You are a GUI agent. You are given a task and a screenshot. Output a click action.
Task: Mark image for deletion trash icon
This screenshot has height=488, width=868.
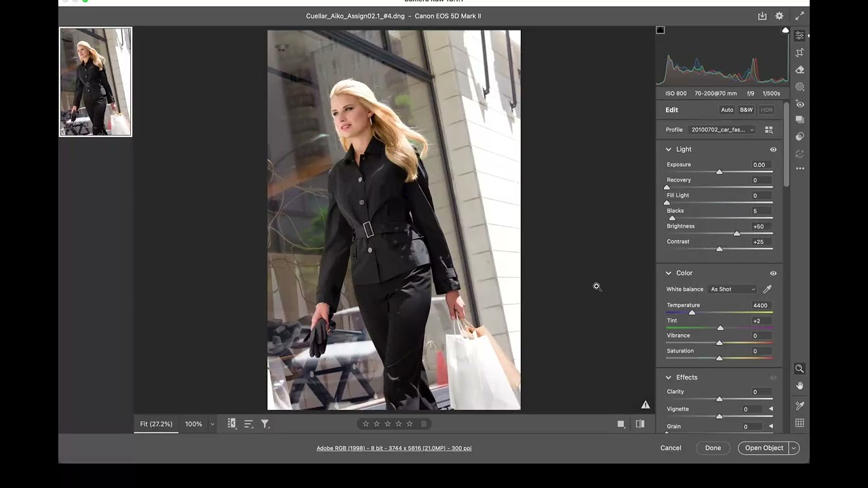[424, 424]
